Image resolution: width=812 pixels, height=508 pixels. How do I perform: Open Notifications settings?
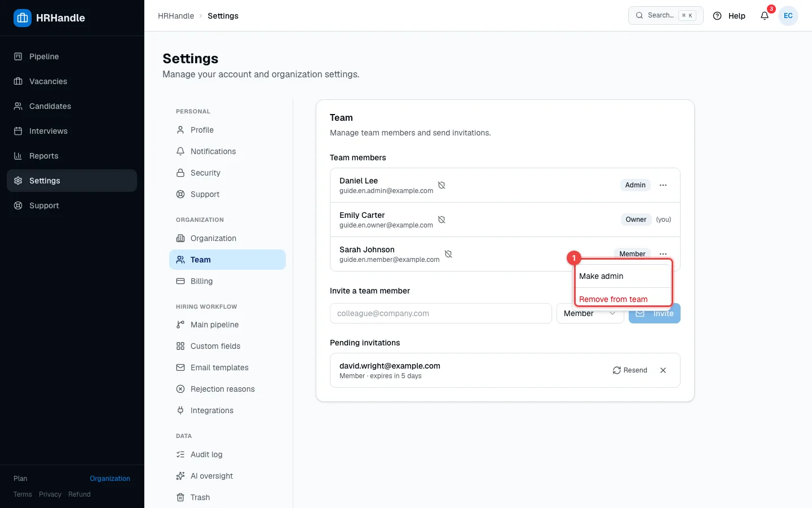(227, 151)
